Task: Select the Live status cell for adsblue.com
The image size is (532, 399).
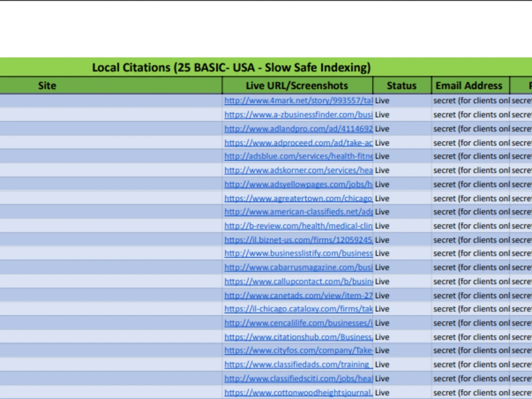Action: click(402, 156)
